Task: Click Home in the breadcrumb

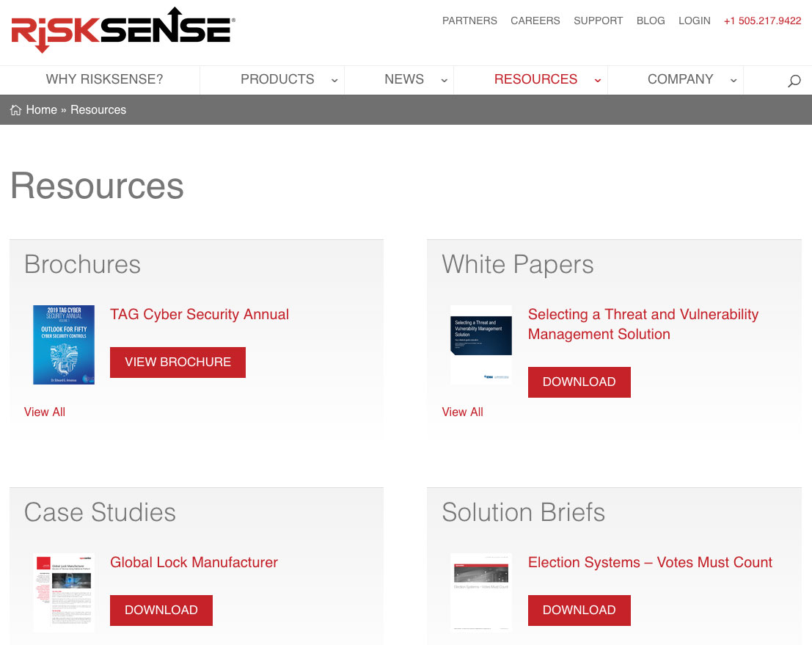Action: 41,110
